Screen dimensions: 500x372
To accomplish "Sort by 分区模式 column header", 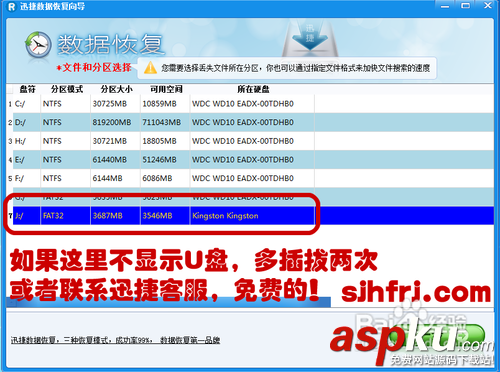I will (67, 89).
